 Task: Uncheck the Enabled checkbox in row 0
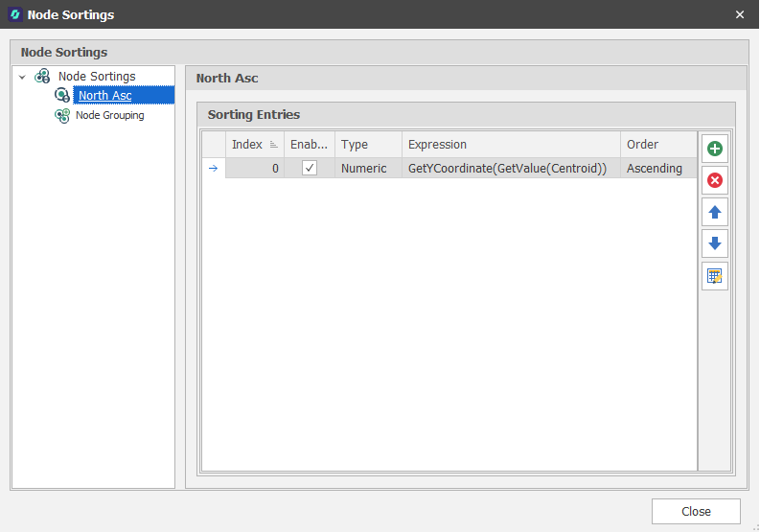tap(310, 168)
